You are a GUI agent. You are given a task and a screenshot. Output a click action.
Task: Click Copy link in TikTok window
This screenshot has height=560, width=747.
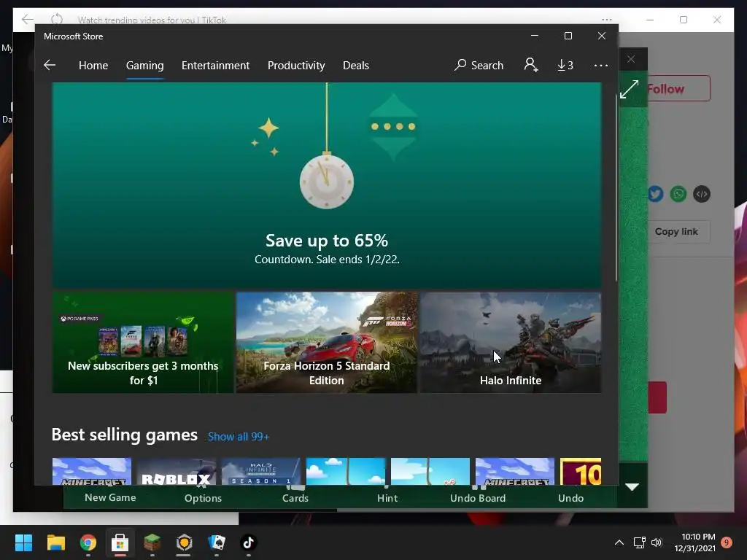(676, 231)
